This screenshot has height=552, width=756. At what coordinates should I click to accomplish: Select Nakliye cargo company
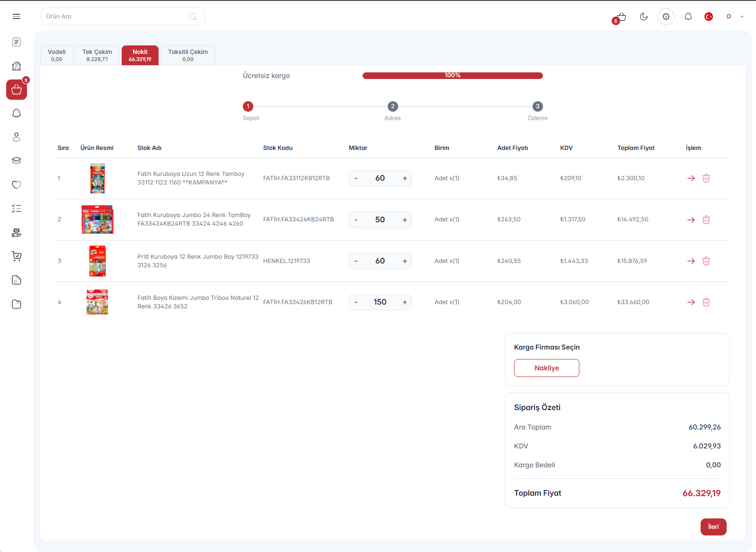point(547,368)
